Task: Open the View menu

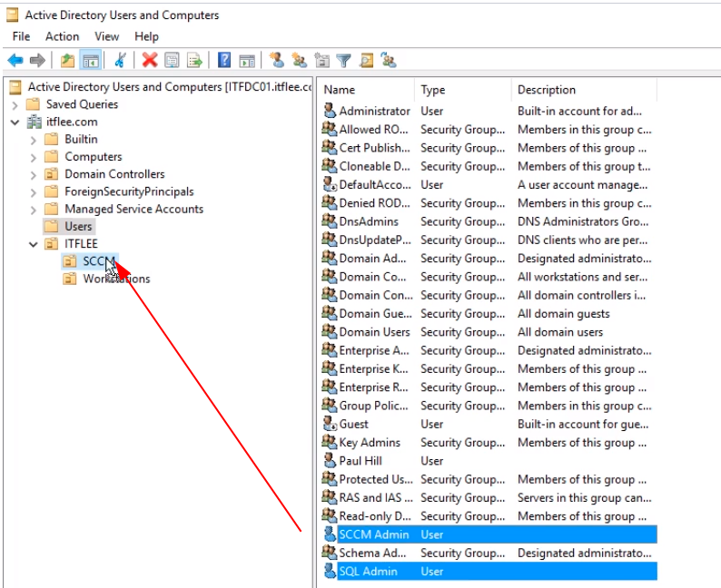Action: 106,36
